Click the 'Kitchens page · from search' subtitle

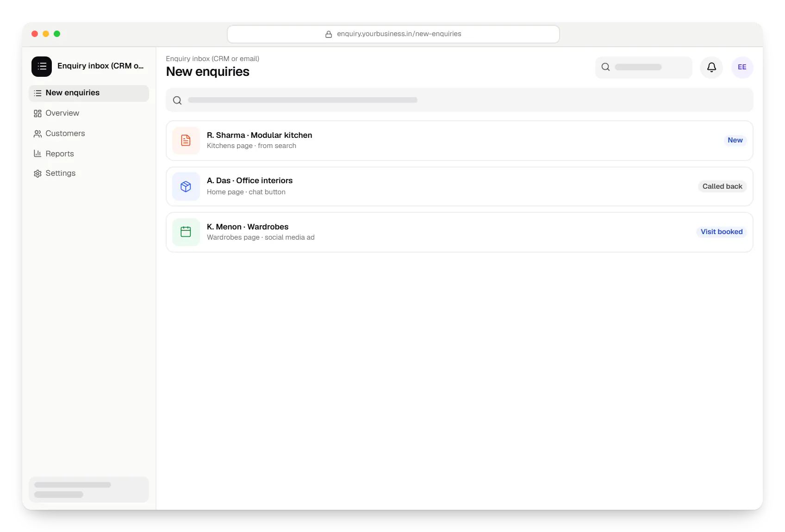(251, 146)
